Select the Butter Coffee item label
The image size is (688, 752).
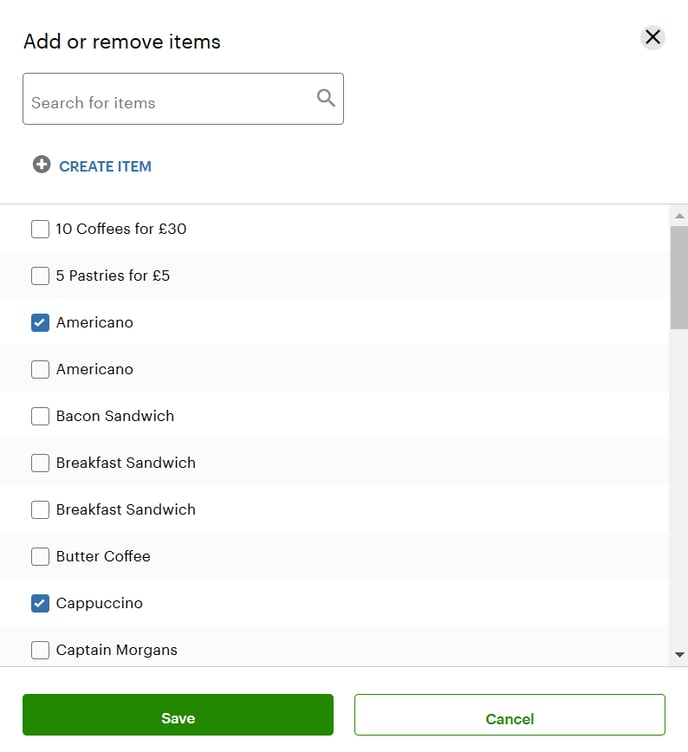point(103,556)
